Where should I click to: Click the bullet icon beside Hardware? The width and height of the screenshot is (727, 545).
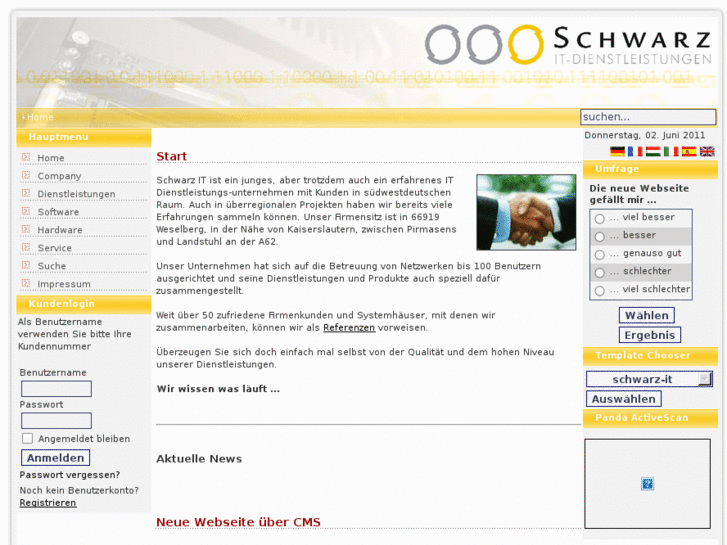tap(26, 229)
